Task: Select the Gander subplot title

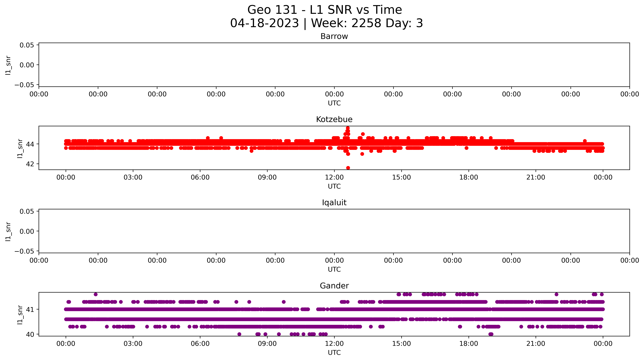Action: tap(334, 286)
